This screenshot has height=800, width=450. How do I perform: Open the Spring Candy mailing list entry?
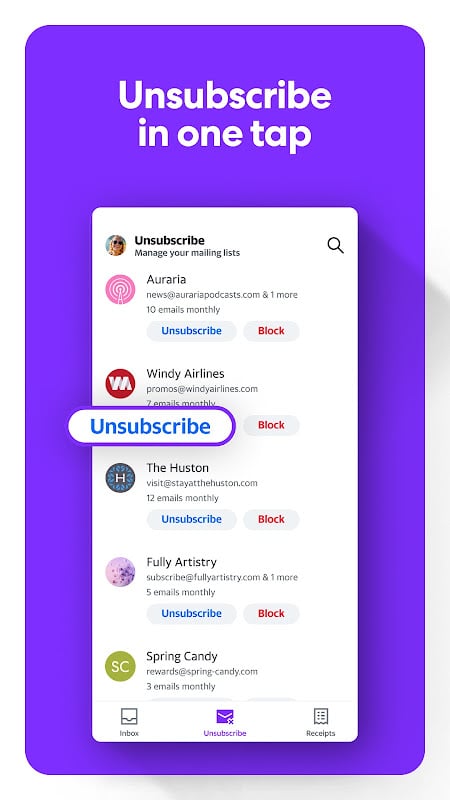click(225, 671)
